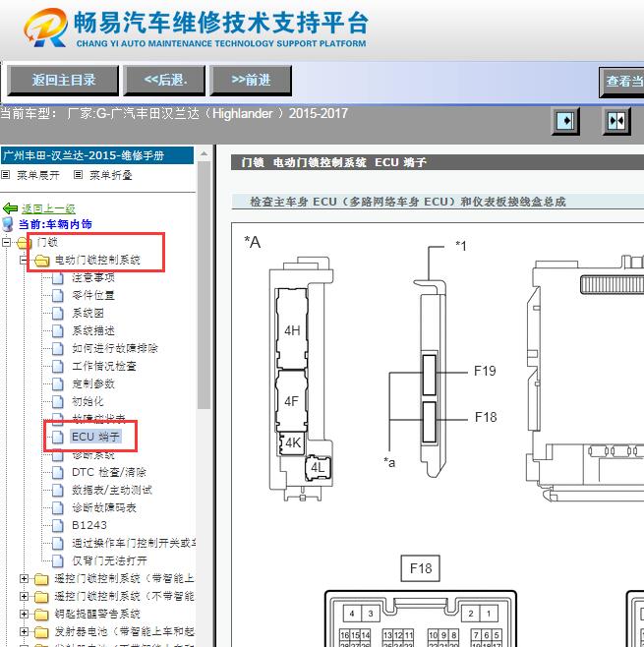
Task: Click document icon beside 零件位置
Action: (x=58, y=296)
